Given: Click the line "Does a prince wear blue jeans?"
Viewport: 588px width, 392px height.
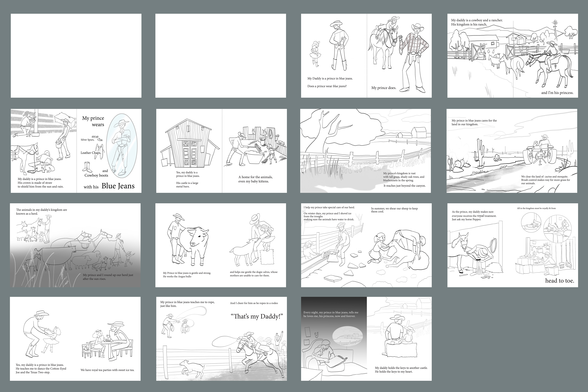Looking at the screenshot, I should pos(327,86).
